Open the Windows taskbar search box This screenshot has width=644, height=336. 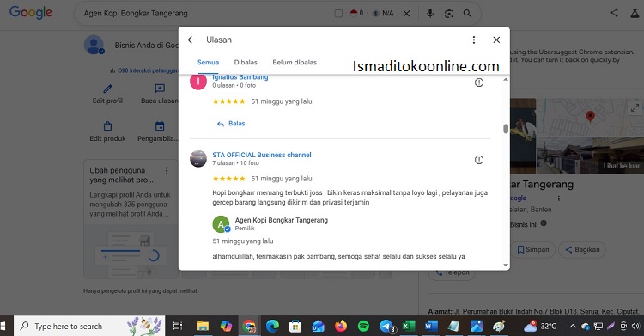[x=89, y=327]
